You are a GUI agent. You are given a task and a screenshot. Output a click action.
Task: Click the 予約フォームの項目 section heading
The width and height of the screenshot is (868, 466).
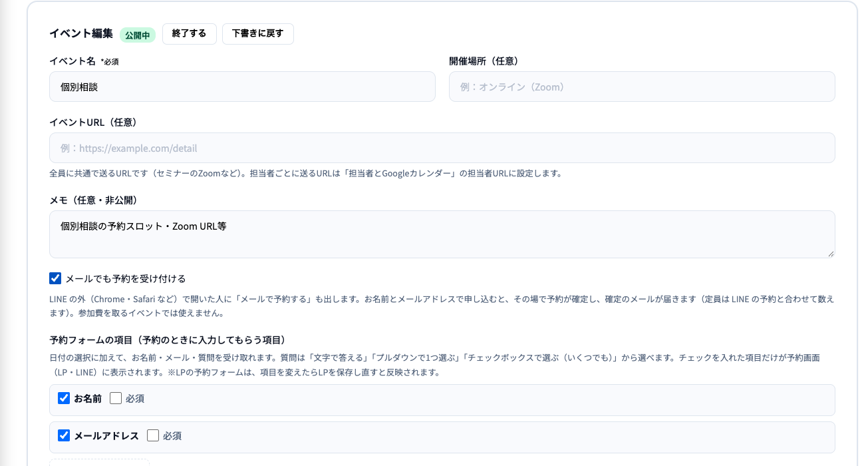(168, 340)
